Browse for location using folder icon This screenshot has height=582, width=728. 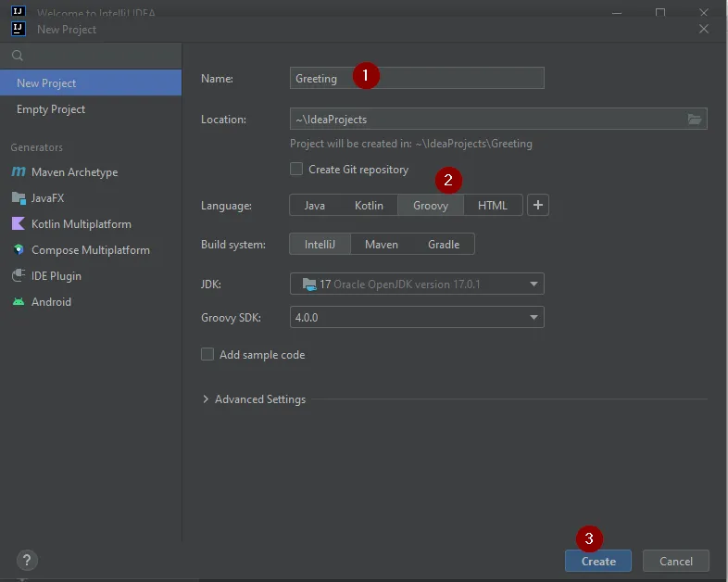click(695, 120)
